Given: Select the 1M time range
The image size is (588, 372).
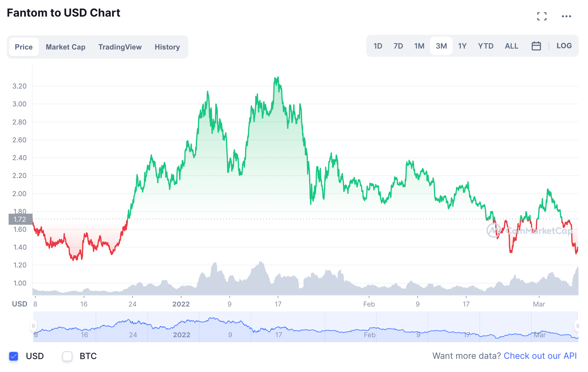Looking at the screenshot, I should coord(419,46).
